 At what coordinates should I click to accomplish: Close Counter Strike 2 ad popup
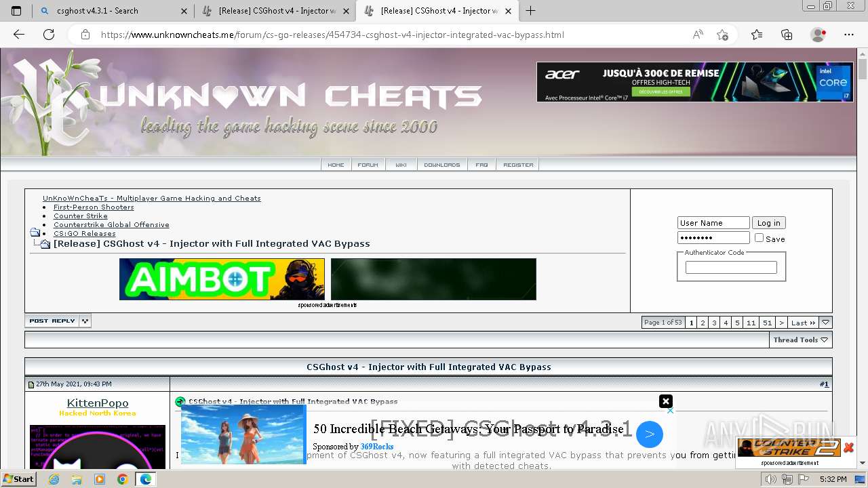pyautogui.click(x=848, y=447)
